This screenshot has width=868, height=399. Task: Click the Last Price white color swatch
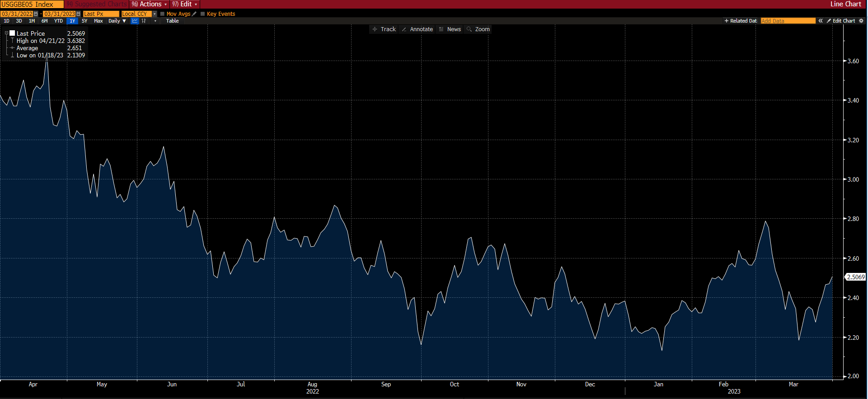point(13,33)
